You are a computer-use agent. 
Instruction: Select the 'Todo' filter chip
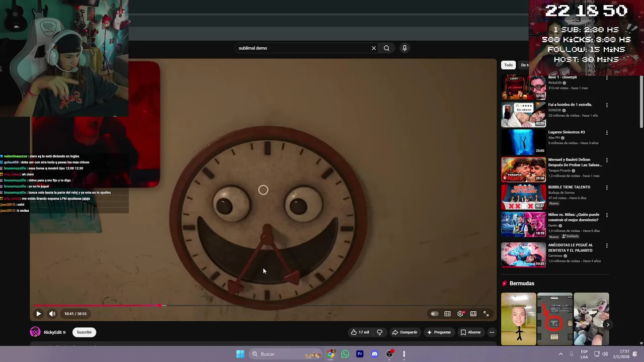coord(509,65)
